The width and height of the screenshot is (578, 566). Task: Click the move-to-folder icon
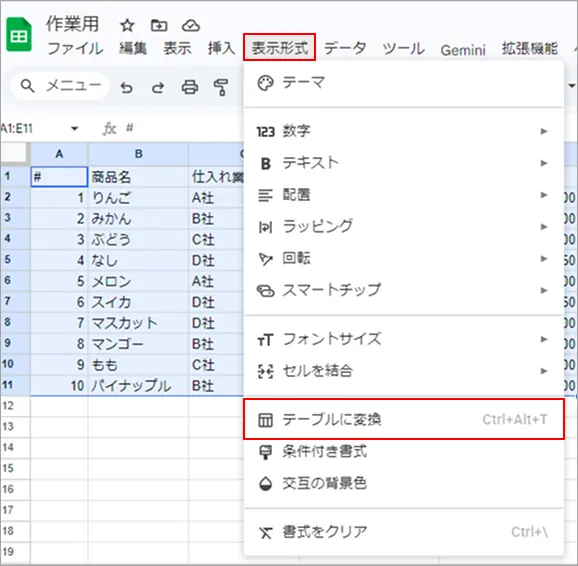pyautogui.click(x=159, y=26)
